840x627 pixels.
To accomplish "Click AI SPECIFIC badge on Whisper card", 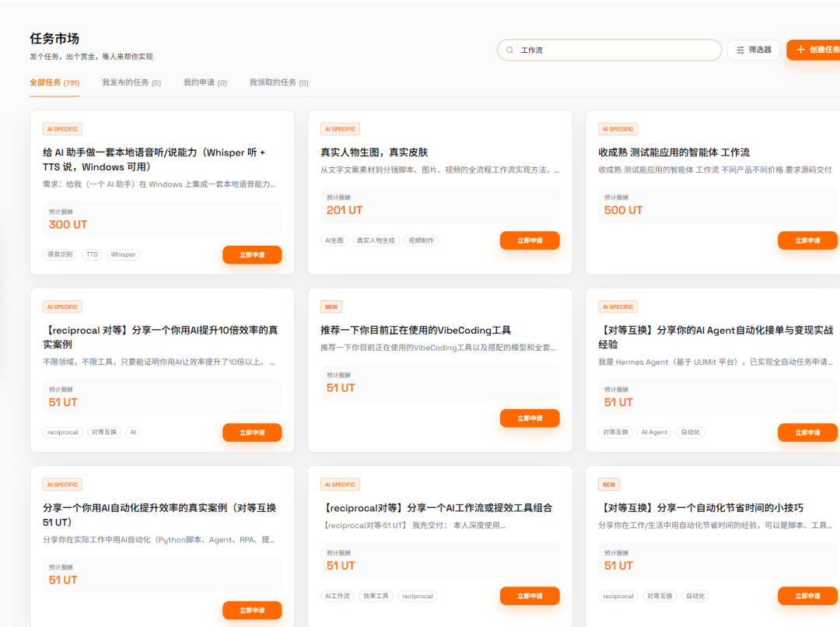I will pos(62,129).
